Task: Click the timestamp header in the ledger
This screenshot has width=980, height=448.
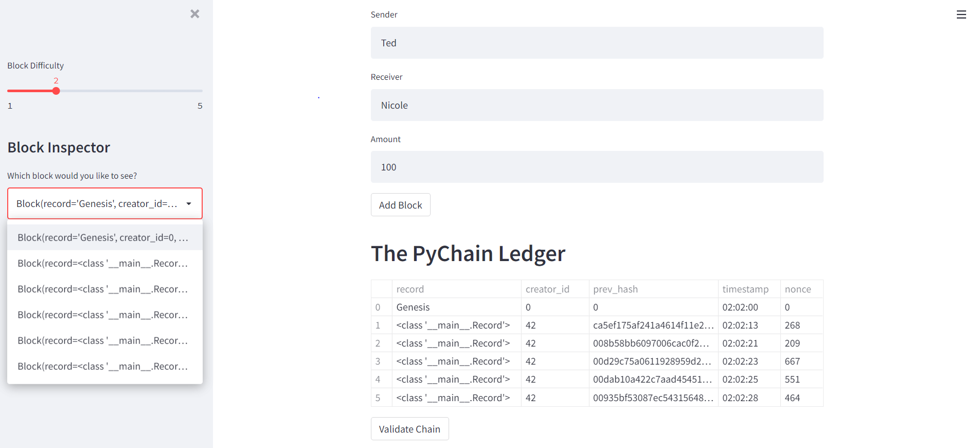Action: [745, 289]
